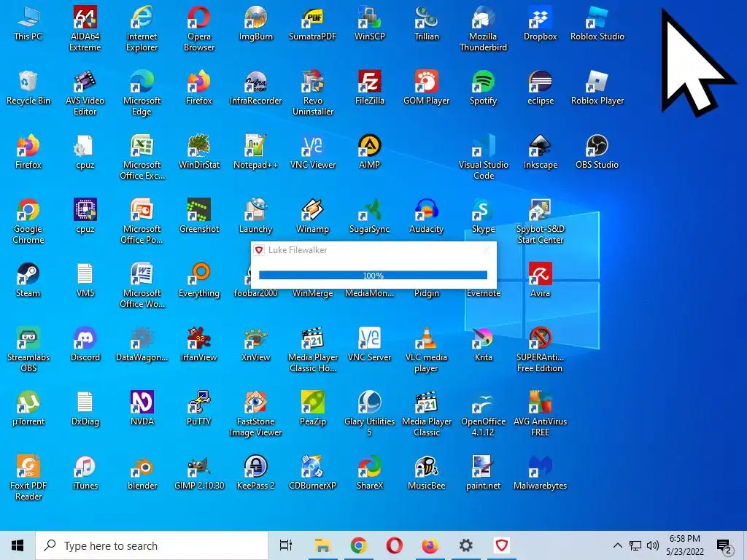
Task: Click the Microsoft Edge desktop icon
Action: click(142, 93)
